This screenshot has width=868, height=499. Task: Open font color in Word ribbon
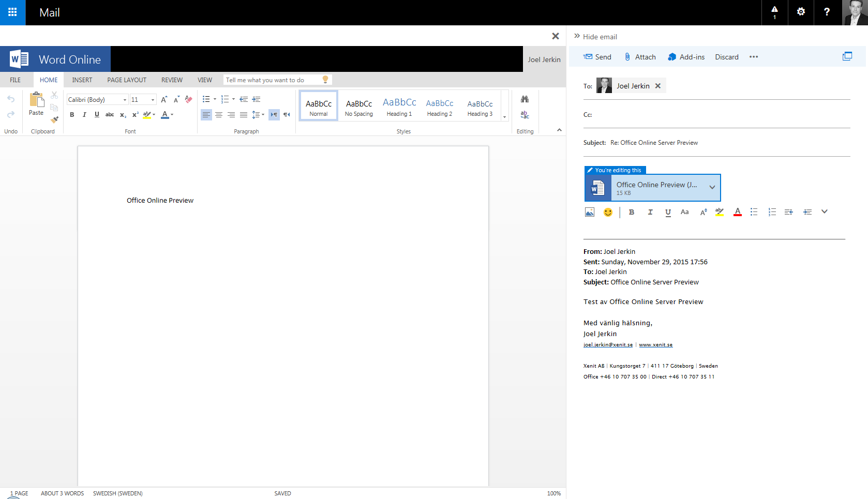[x=167, y=115]
